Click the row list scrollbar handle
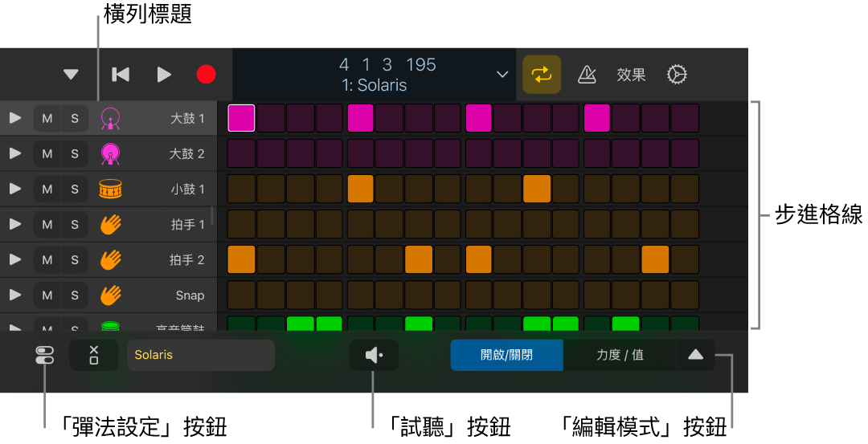Screen dimensions: 868x444 212,216
